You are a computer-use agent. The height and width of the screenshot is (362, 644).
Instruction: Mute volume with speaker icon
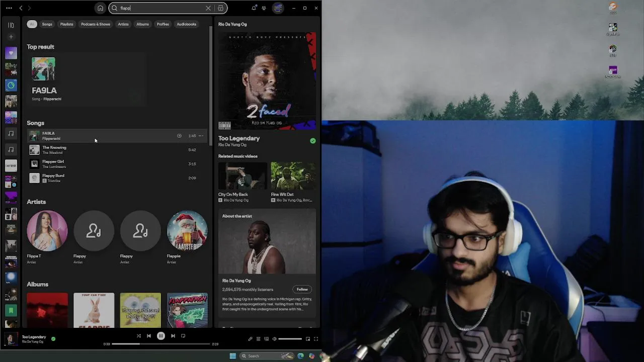[274, 339]
